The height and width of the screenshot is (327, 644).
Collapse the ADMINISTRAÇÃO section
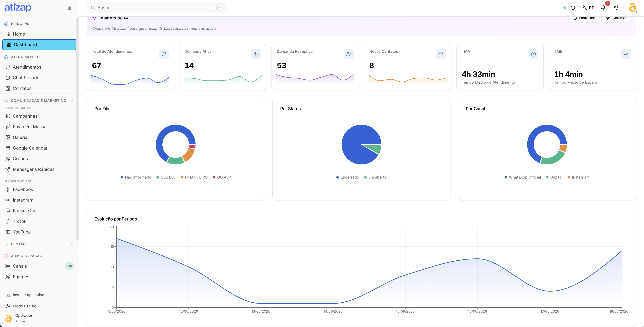[x=39, y=256]
